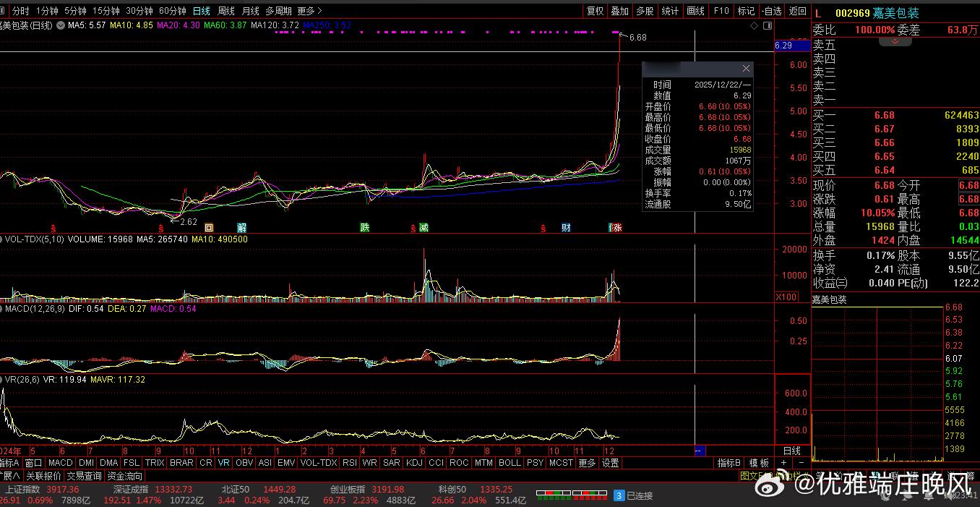Click the 财 financial report marker
The width and height of the screenshot is (980, 507).
[x=566, y=227]
